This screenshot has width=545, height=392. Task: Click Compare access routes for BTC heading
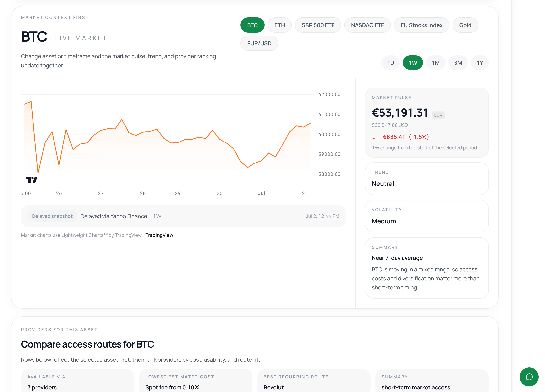[x=87, y=344]
